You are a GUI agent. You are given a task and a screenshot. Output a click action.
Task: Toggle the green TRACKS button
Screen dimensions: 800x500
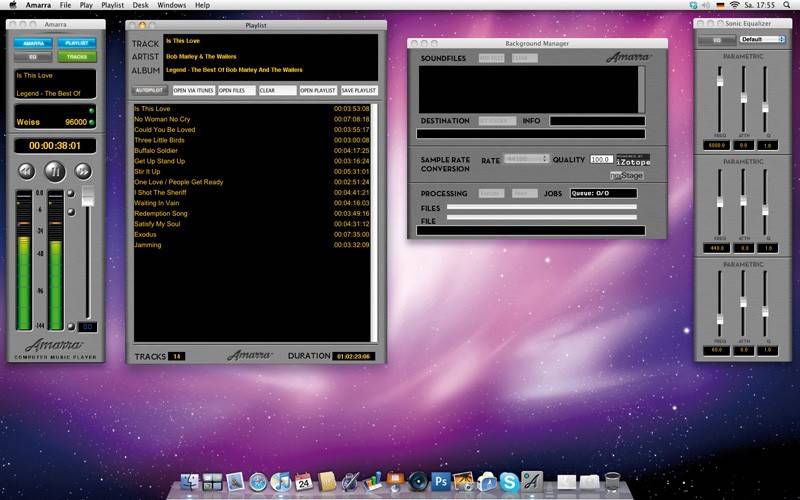[77, 57]
